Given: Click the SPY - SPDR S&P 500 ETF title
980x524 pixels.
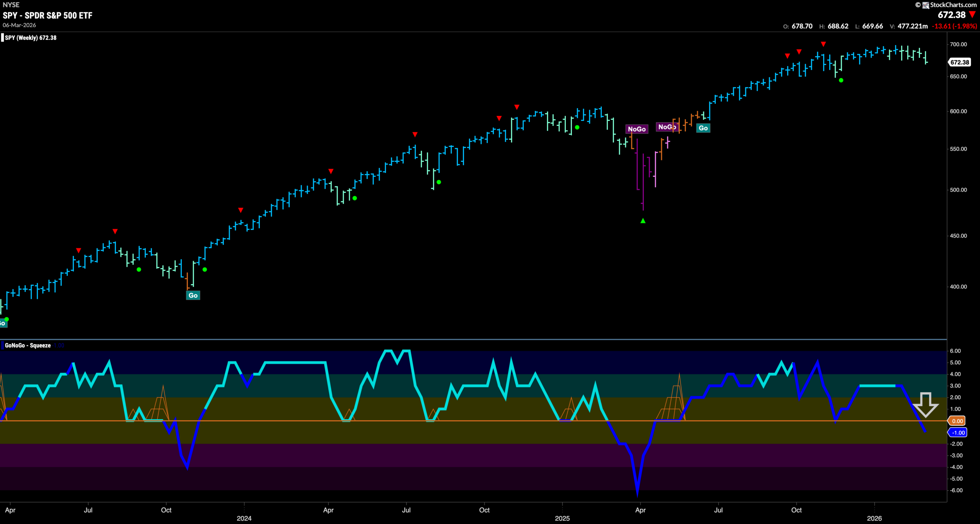Looking at the screenshot, I should (x=47, y=15).
